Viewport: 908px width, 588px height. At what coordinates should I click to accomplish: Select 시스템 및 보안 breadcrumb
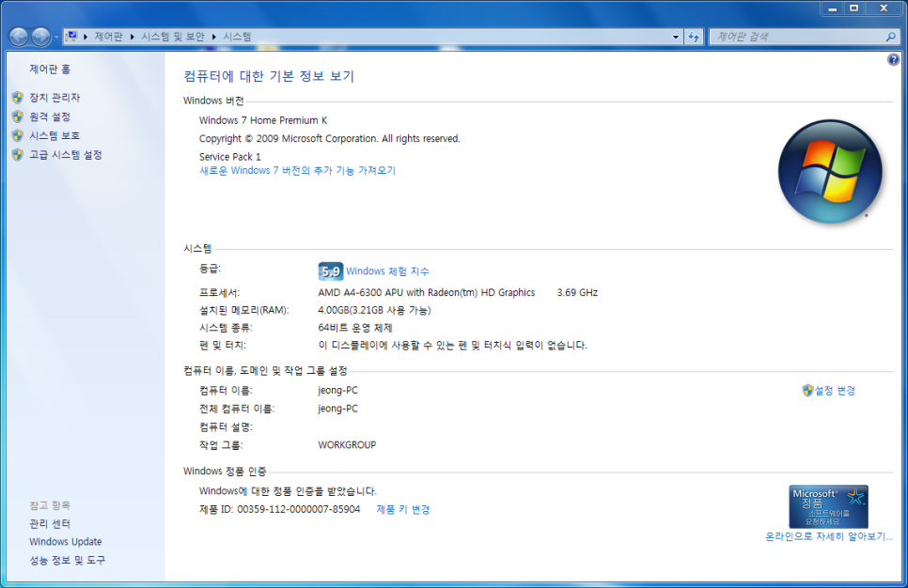pyautogui.click(x=173, y=37)
